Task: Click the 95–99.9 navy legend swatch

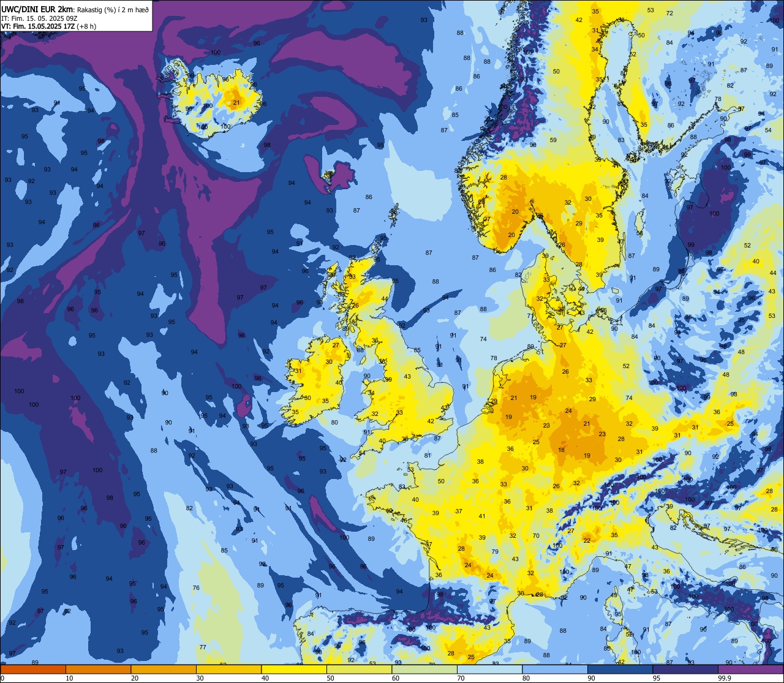Action: point(685,669)
